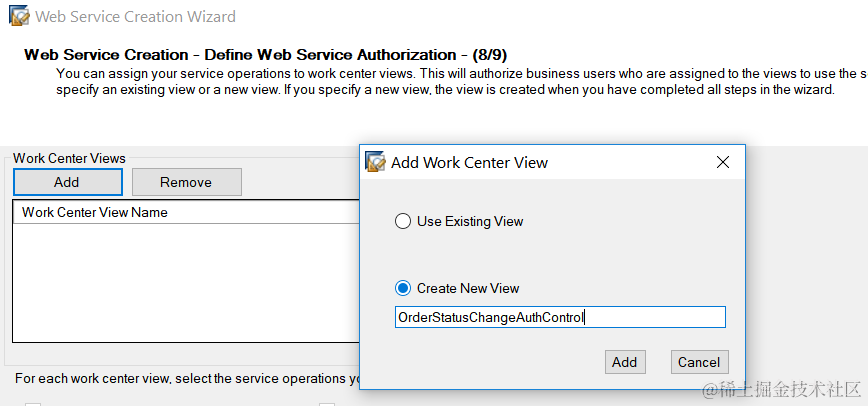The image size is (868, 406).
Task: Click the Web Service Creation heading text
Action: point(266,55)
